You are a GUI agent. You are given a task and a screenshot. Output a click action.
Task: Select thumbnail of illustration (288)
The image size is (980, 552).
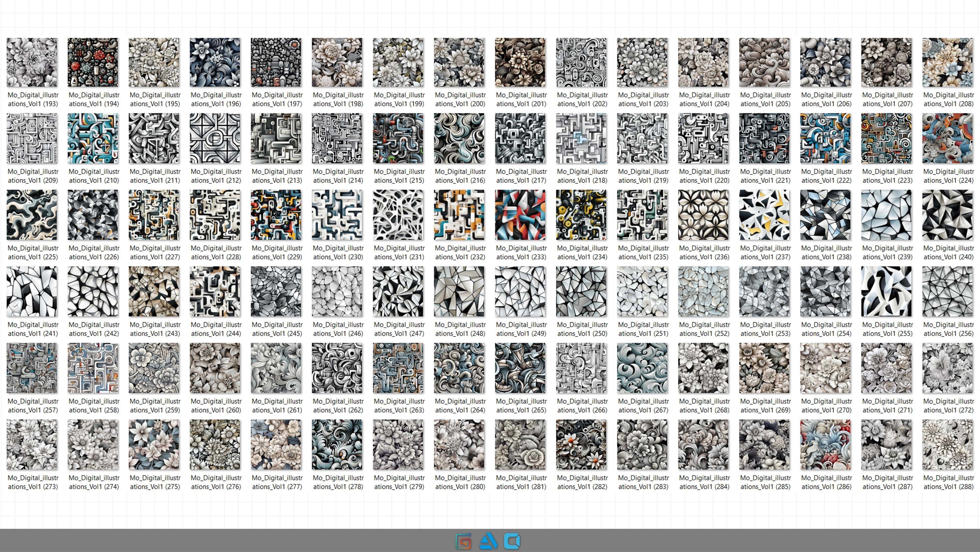pyautogui.click(x=948, y=445)
